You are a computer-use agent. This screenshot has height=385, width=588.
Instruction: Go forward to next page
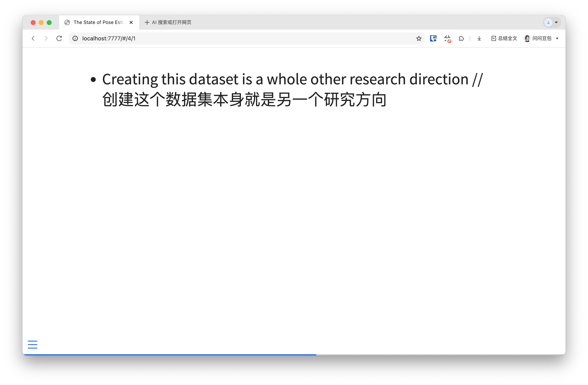pos(46,38)
